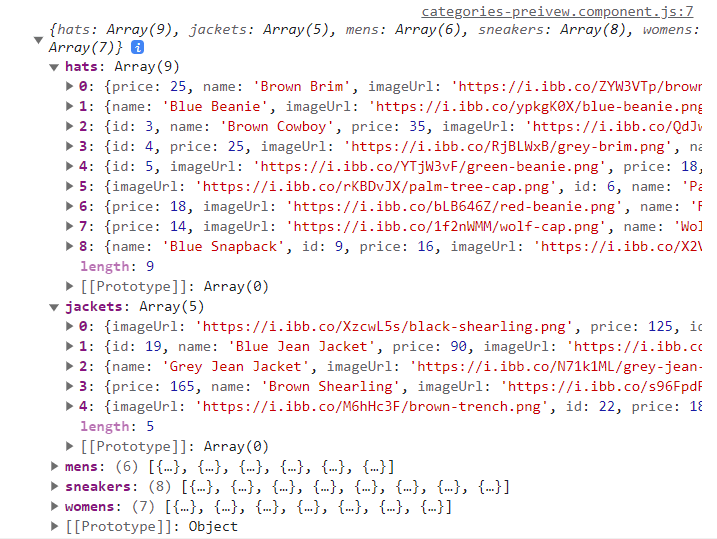
Task: Expand the sneakers (8) array
Action: (x=54, y=486)
